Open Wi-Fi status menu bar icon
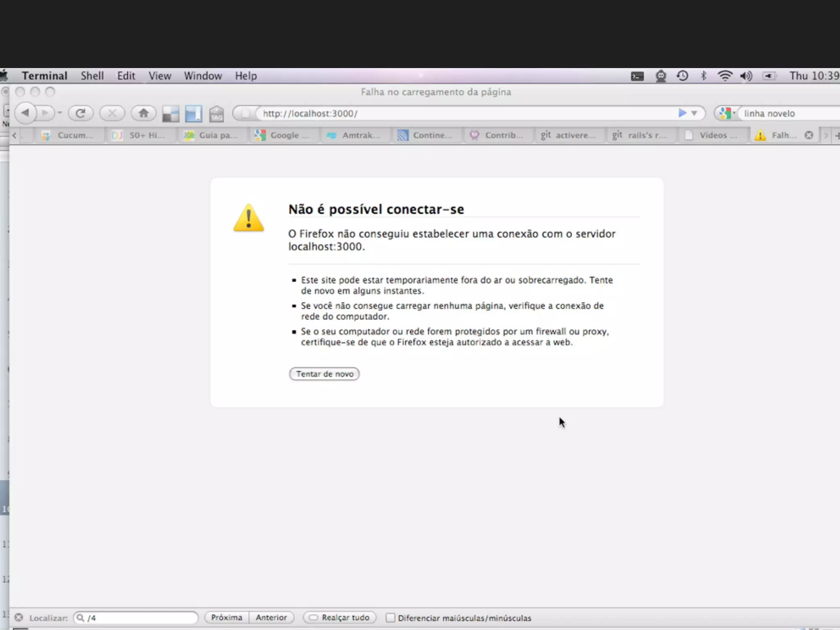Viewport: 840px width, 630px height. pos(725,76)
